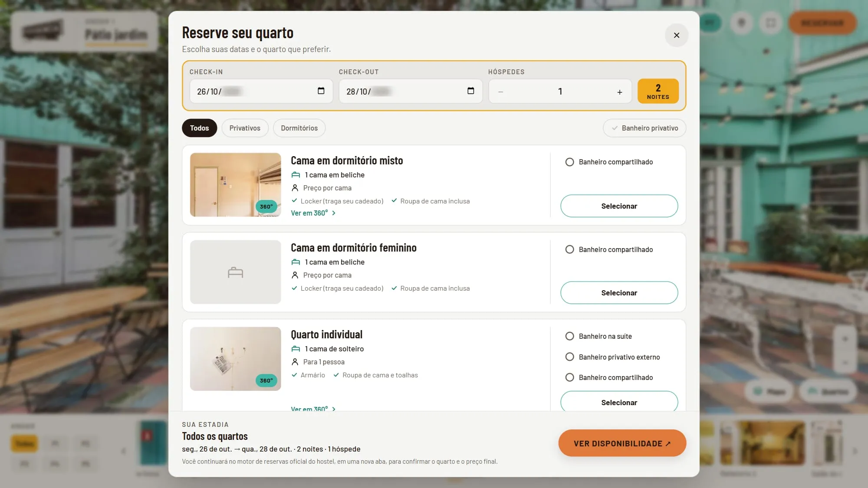This screenshot has height=488, width=868.
Task: Click the 360° badge on Quarto individual photo
Action: pyautogui.click(x=266, y=380)
